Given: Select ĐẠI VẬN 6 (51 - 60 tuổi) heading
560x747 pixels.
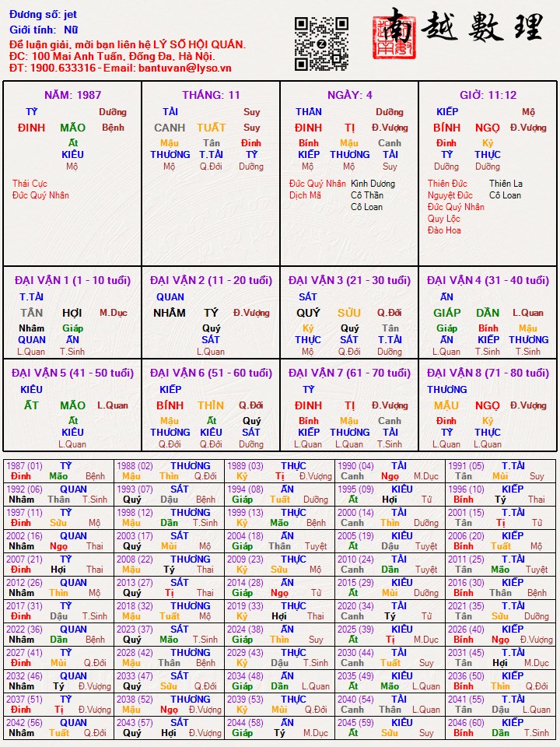Looking at the screenshot, I should pyautogui.click(x=211, y=373).
